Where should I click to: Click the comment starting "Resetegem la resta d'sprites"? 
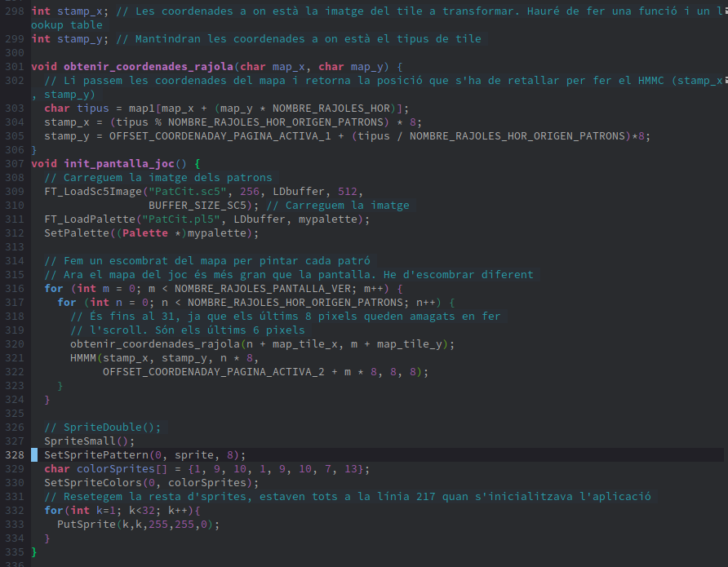348,497
